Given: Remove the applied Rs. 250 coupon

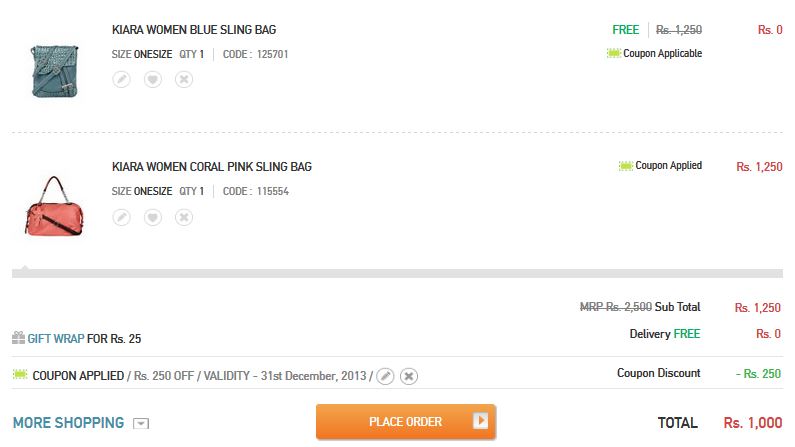Looking at the screenshot, I should 409,376.
